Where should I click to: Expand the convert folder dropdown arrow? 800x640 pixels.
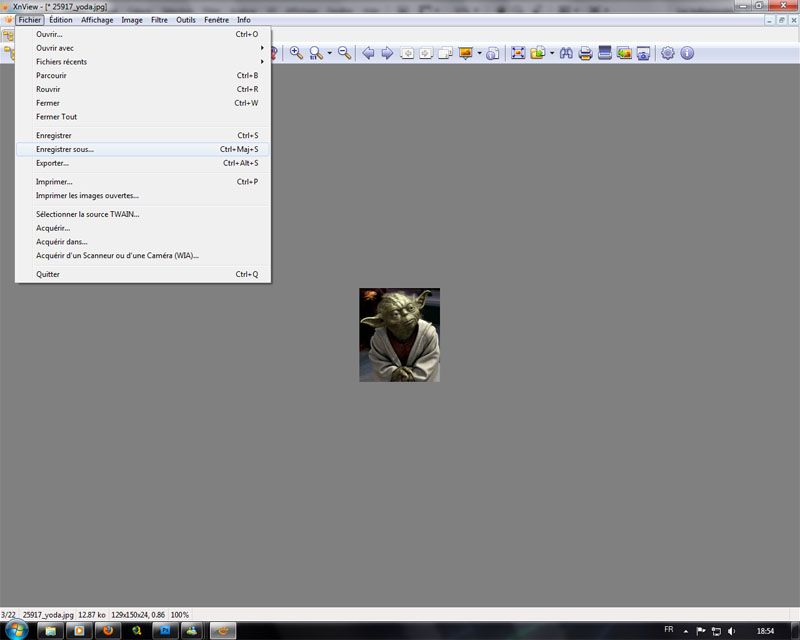point(552,53)
